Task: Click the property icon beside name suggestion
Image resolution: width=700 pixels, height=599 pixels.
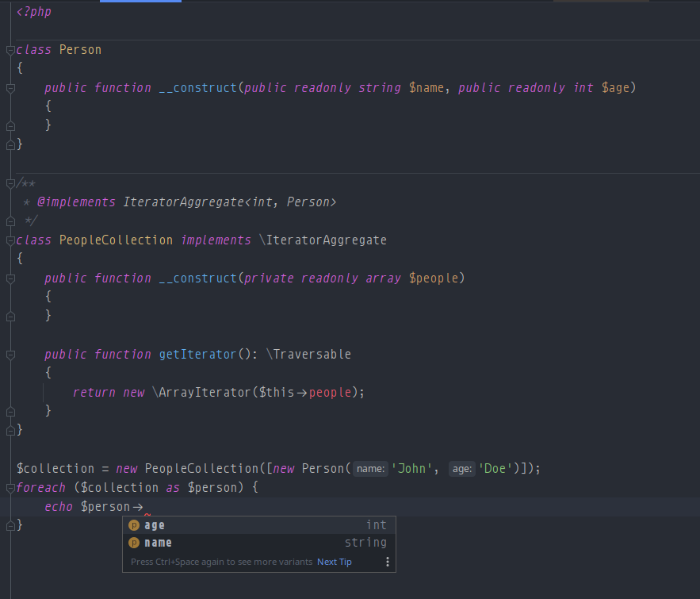Action: [x=134, y=543]
